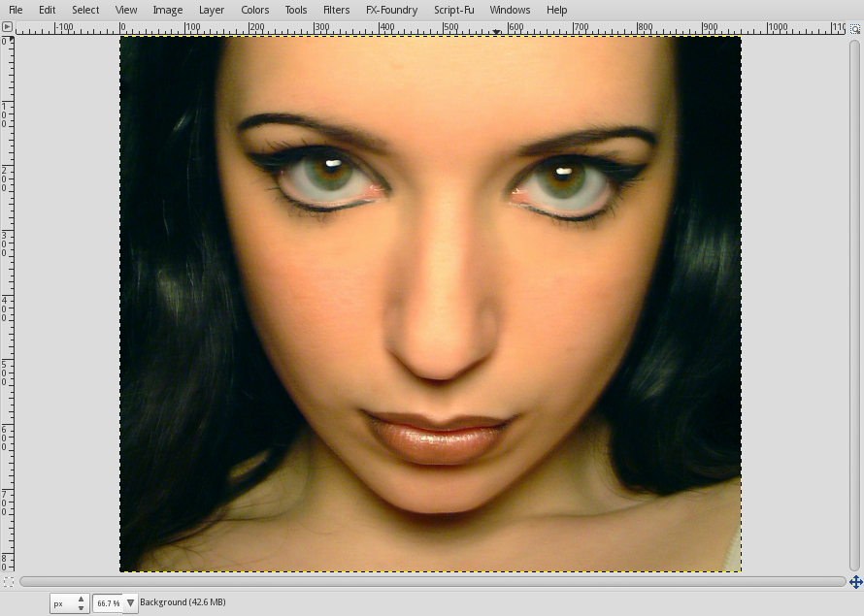Image resolution: width=864 pixels, height=616 pixels.
Task: Open the zoom percentage dropdown
Action: pos(129,602)
